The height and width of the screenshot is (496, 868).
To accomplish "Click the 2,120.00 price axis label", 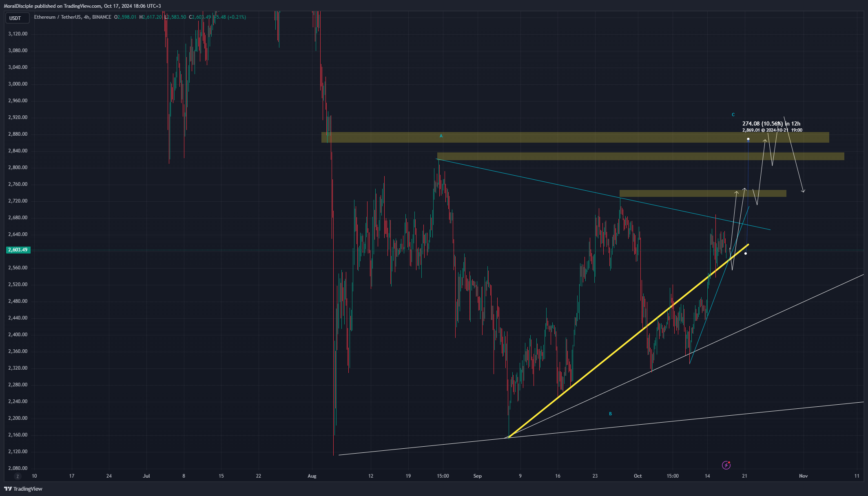I will pos(18,452).
